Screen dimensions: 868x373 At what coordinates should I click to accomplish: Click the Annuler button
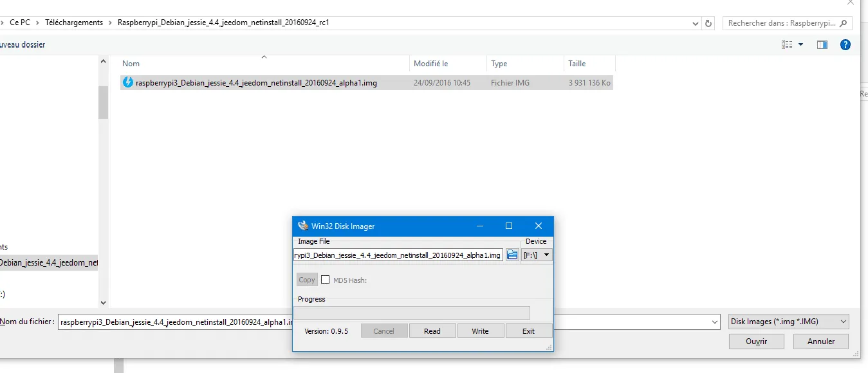[x=821, y=341]
